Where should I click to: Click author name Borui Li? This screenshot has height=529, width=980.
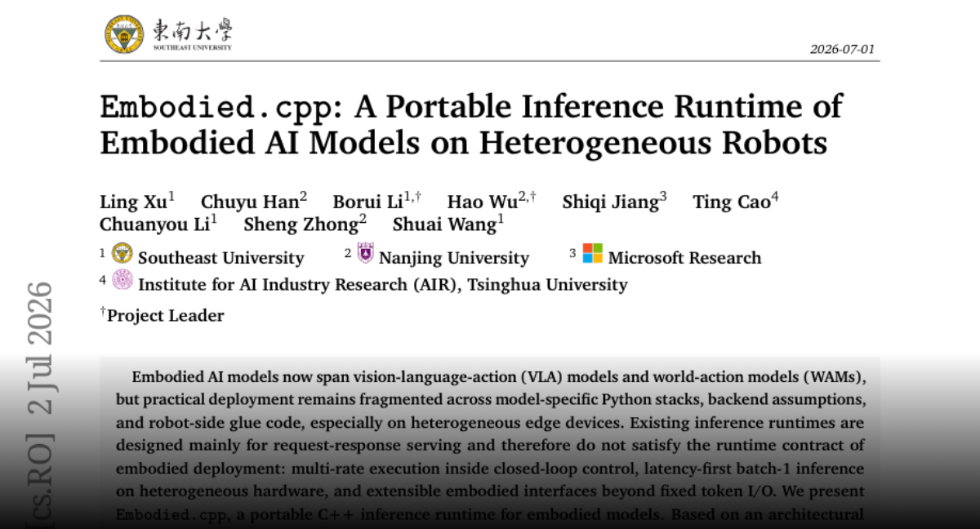point(367,202)
